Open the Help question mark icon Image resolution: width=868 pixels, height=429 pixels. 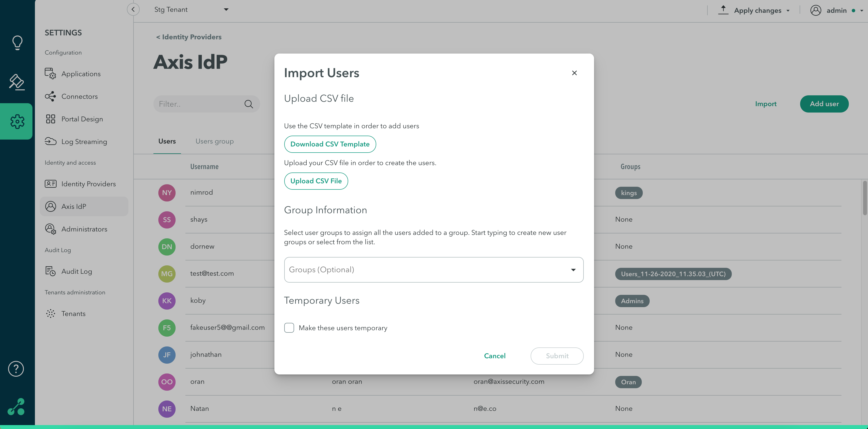click(16, 369)
